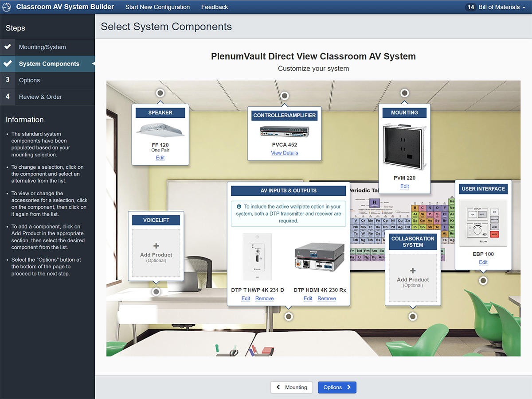
Task: Click the plus icon in the VoiceLift card
Action: 156,246
